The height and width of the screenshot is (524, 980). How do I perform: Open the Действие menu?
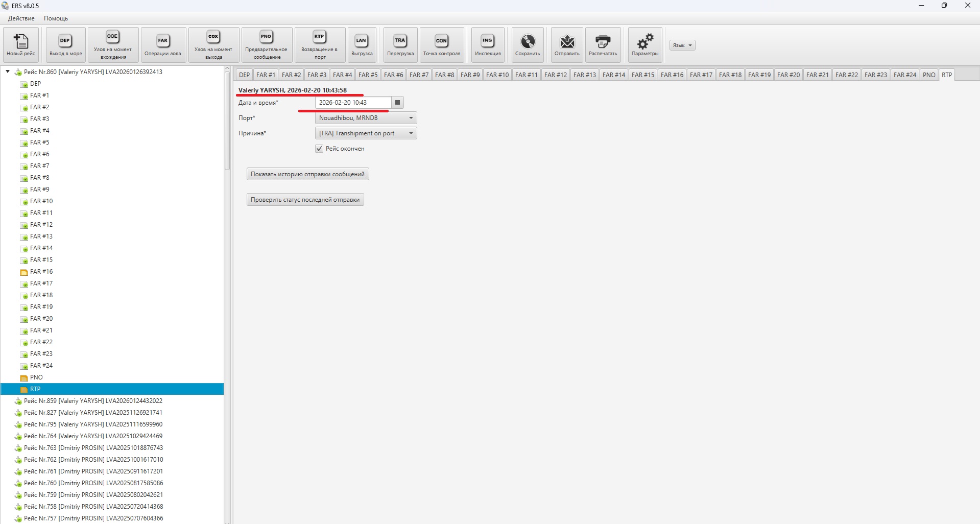point(21,18)
